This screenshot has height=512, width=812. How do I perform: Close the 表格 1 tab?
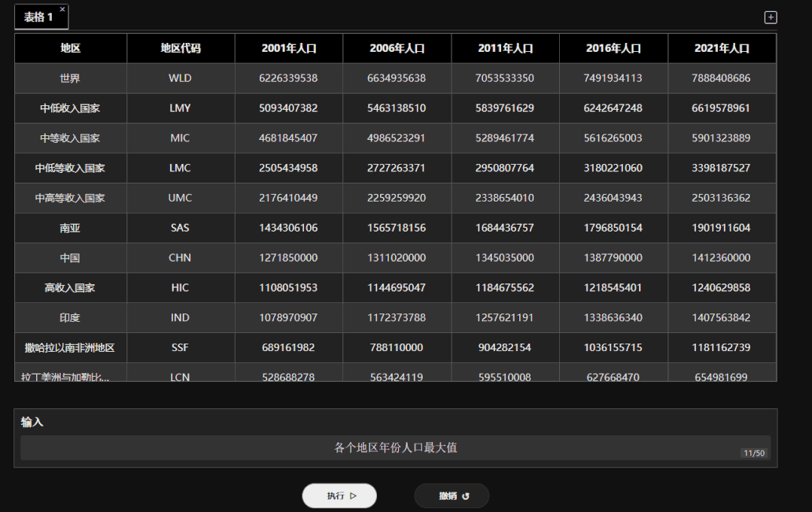(62, 9)
